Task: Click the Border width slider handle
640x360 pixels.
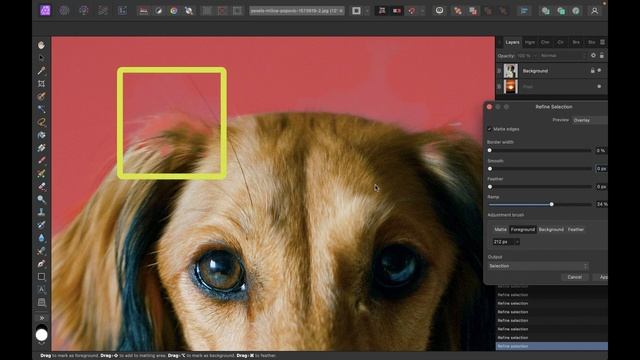Action: tap(490, 150)
